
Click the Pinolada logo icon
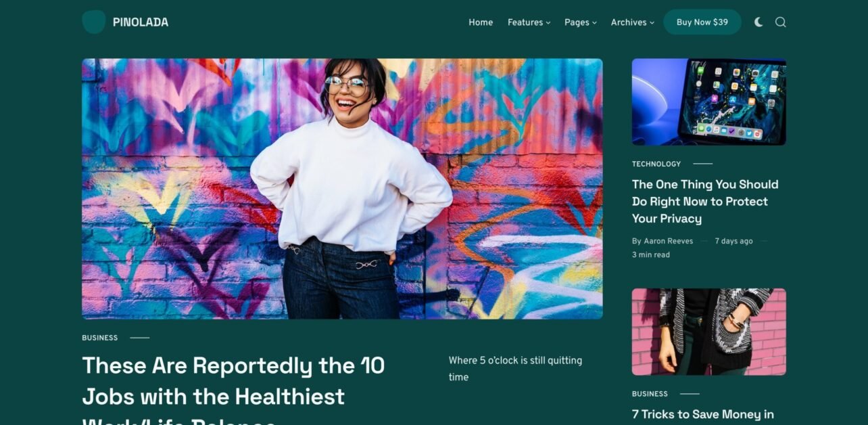pos(93,22)
